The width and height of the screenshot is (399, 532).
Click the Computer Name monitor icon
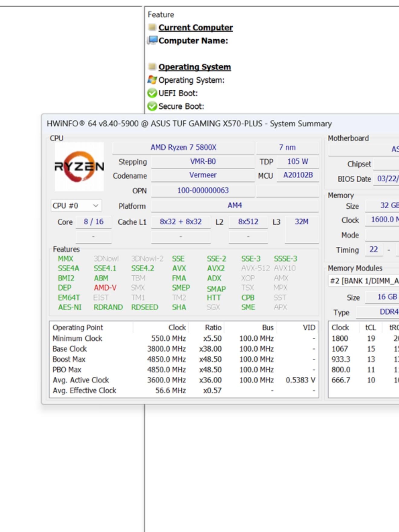[152, 40]
